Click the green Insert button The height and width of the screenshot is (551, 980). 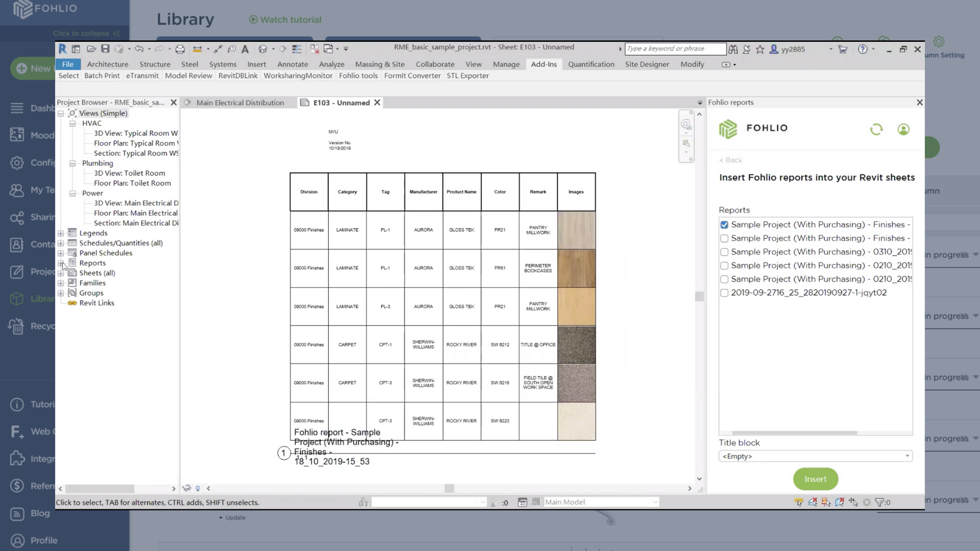pos(815,479)
